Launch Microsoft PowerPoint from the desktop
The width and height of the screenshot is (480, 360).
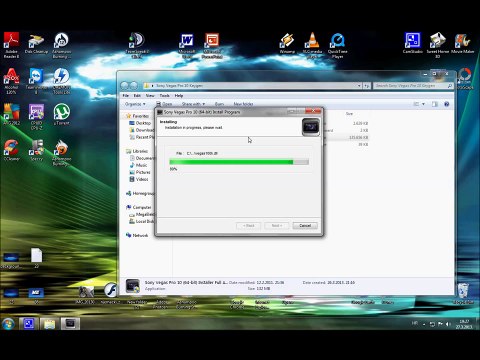pyautogui.click(x=212, y=46)
